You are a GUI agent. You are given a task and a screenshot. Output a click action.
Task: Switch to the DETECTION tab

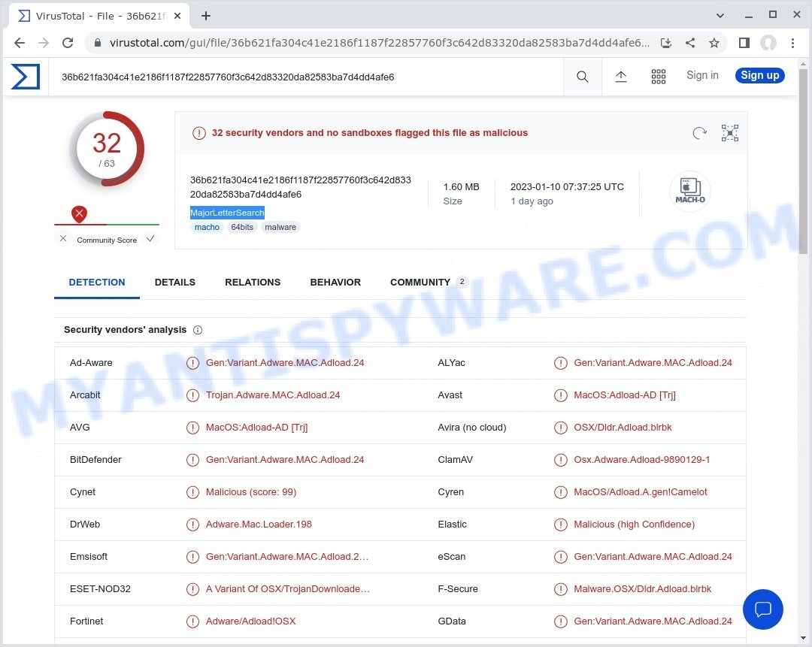click(97, 282)
